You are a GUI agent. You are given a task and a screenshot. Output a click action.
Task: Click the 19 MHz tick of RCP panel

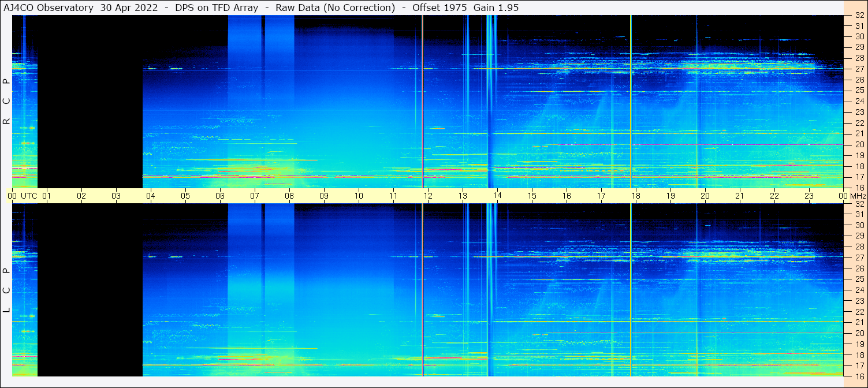click(859, 155)
